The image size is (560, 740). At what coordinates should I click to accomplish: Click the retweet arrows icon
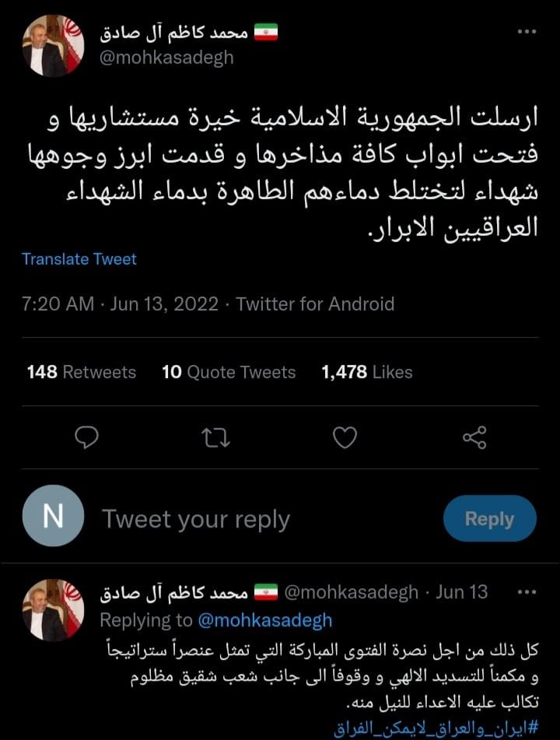215,438
